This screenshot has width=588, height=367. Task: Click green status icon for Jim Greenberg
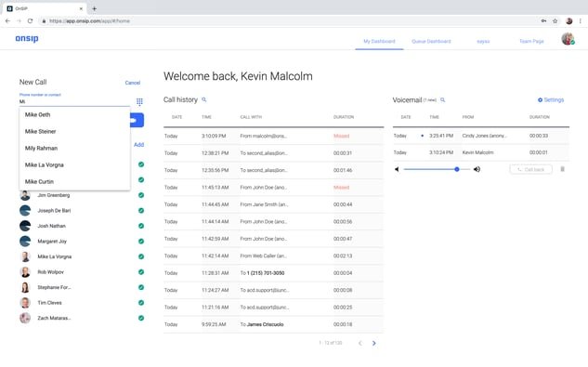[x=141, y=195]
